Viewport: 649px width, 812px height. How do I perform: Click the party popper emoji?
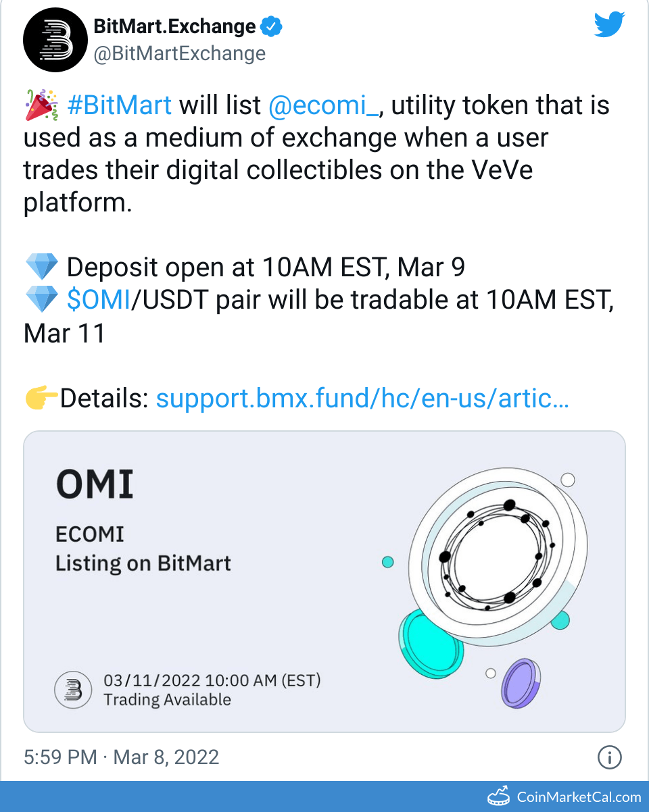point(41,105)
